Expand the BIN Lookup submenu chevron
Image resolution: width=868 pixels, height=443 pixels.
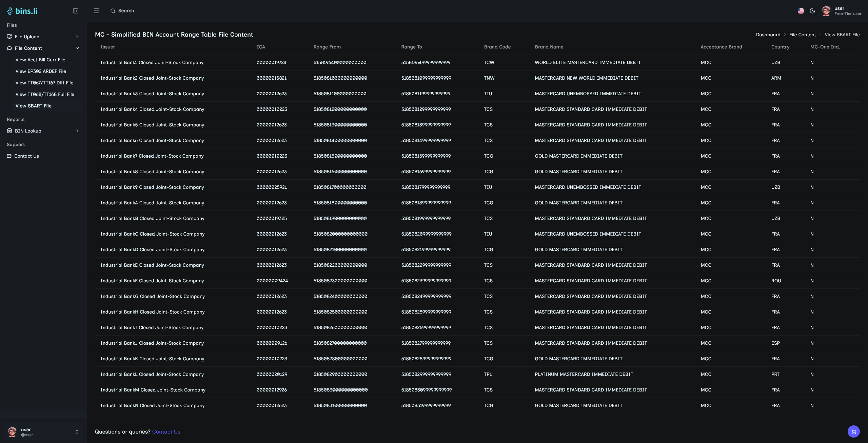pyautogui.click(x=77, y=131)
